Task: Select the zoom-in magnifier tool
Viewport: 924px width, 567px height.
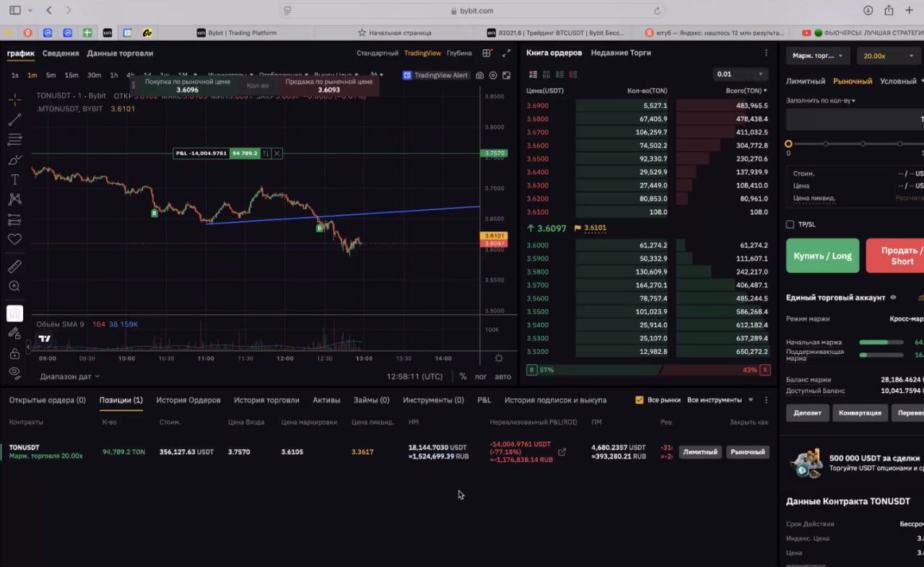Action: point(14,286)
